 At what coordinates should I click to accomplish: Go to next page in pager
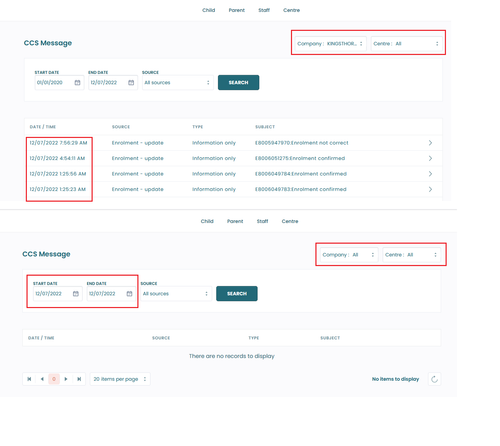pyautogui.click(x=66, y=379)
